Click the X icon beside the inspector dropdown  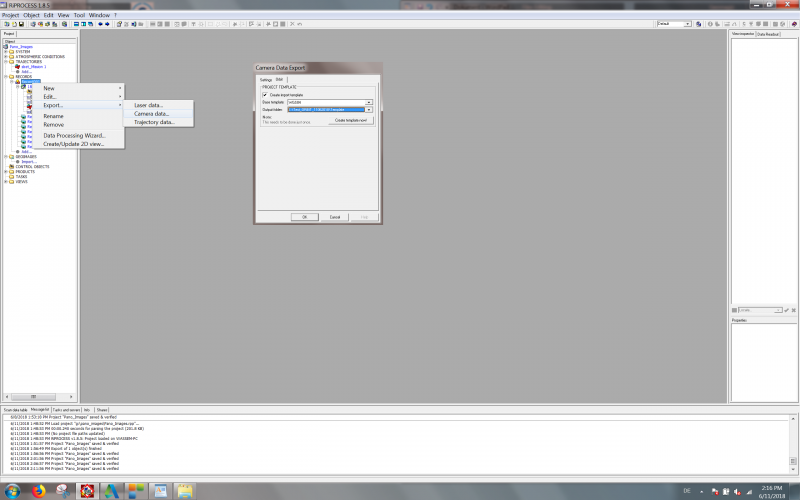coord(793,310)
